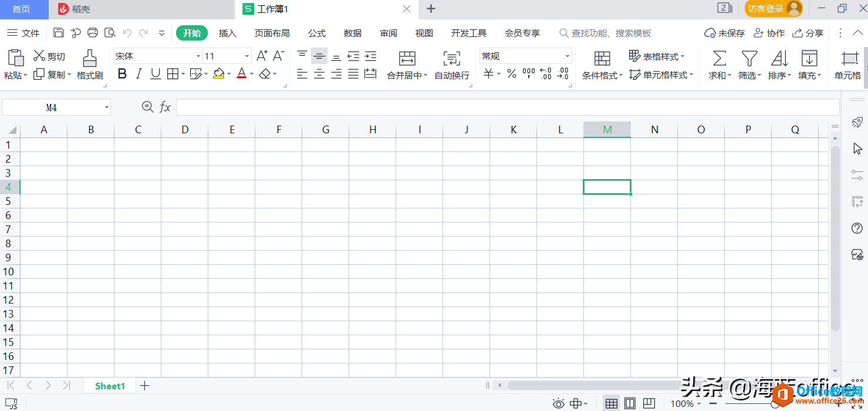
Task: Toggle Bold formatting
Action: pyautogui.click(x=122, y=74)
